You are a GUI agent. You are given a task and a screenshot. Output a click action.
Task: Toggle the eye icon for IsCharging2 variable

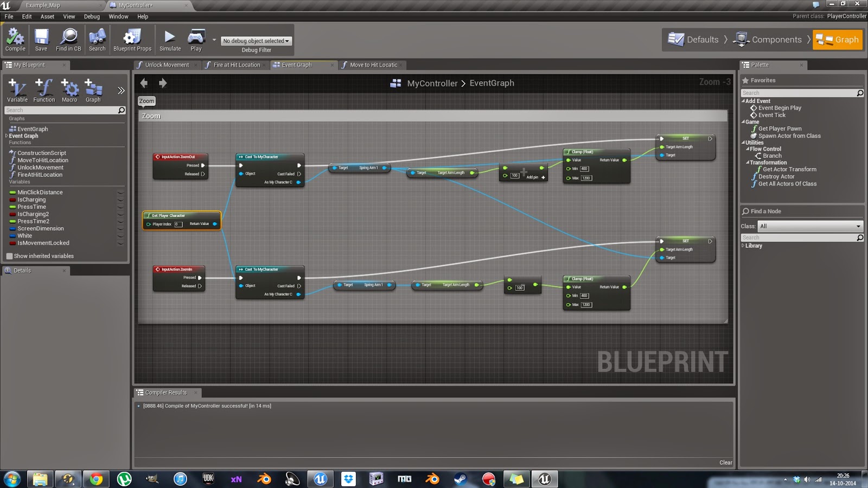(x=120, y=214)
